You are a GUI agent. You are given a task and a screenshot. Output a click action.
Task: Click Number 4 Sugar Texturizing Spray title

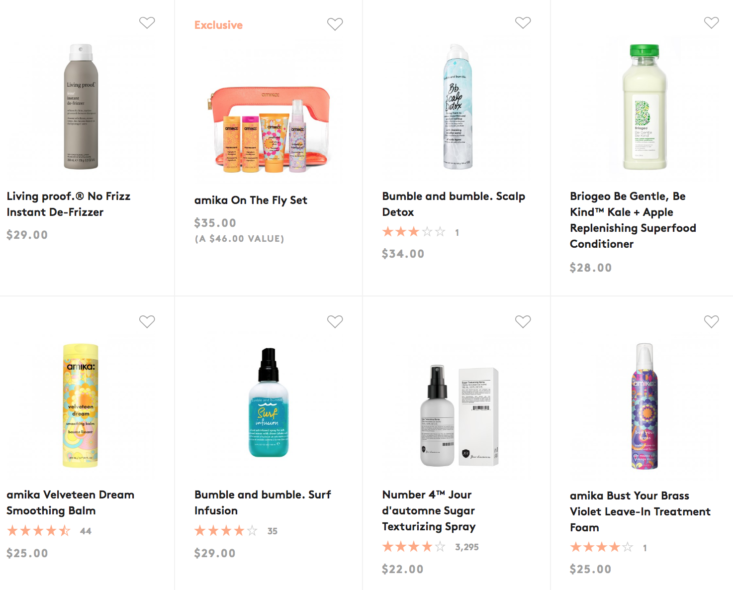pos(429,510)
